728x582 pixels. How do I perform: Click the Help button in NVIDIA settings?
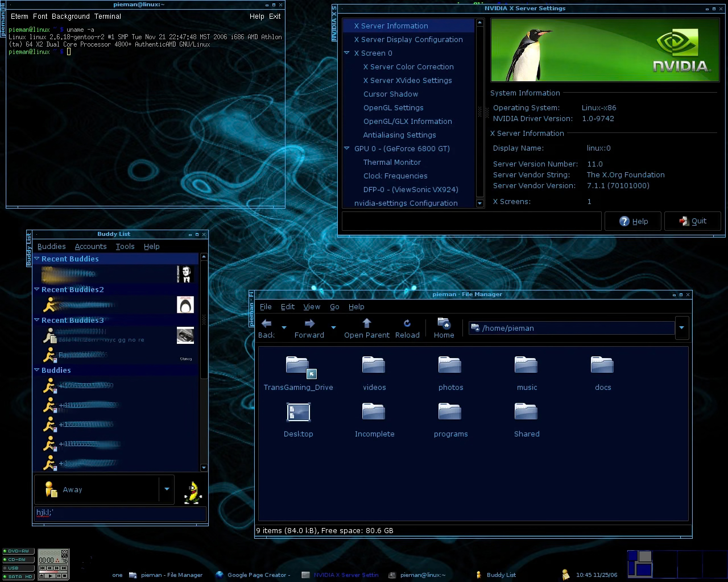click(633, 221)
